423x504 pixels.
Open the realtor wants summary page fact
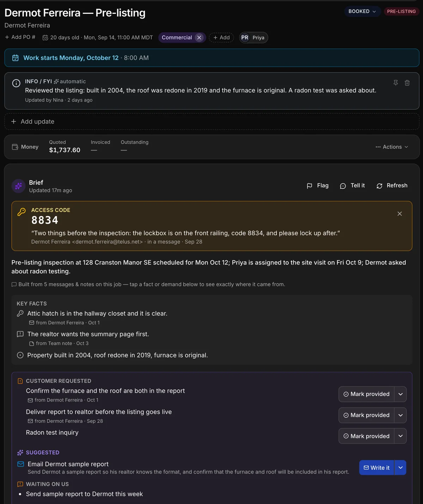[x=88, y=334]
